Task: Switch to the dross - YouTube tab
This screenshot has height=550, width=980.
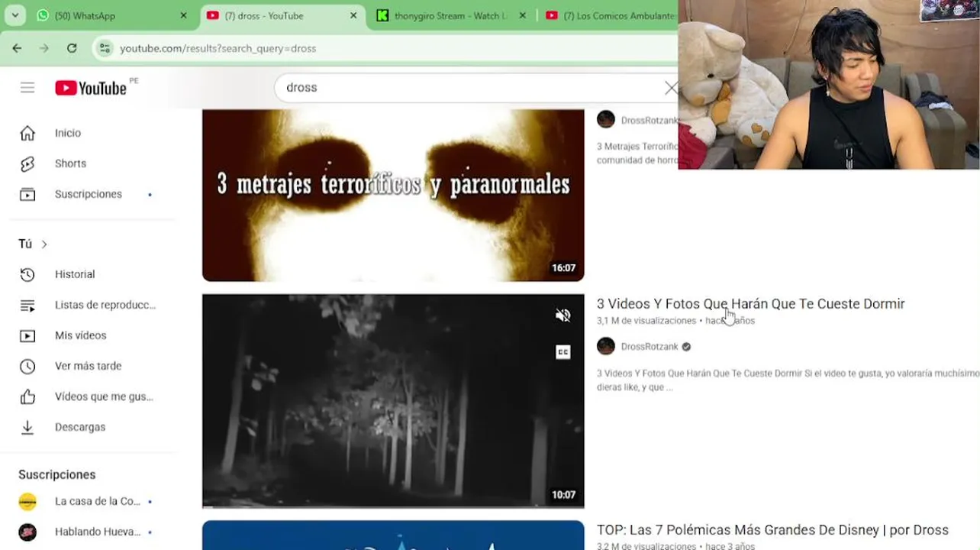Action: coord(284,15)
